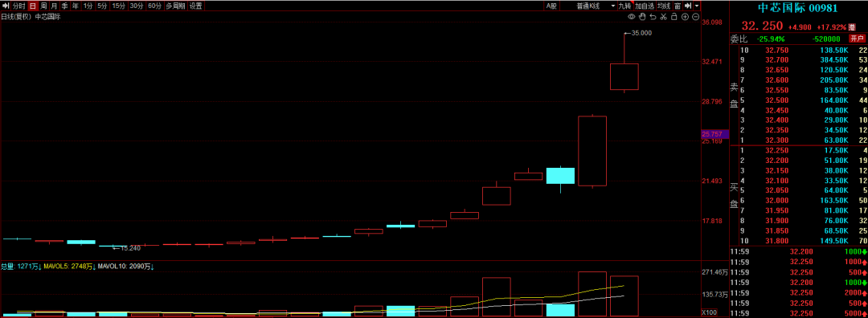Click the red 开户 account button

point(857,39)
